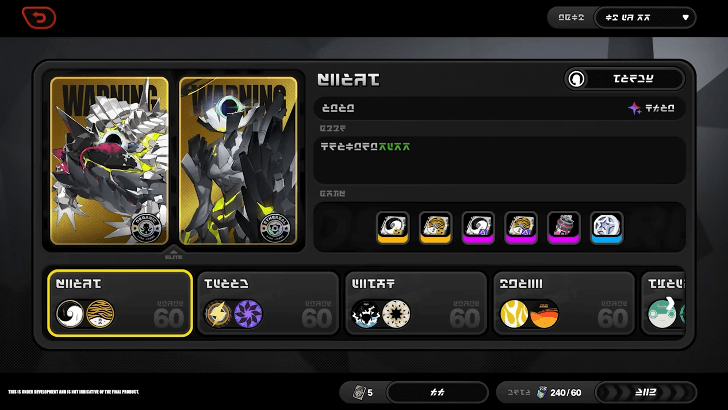Expand the ELITE arrow below enemy cards

click(174, 254)
